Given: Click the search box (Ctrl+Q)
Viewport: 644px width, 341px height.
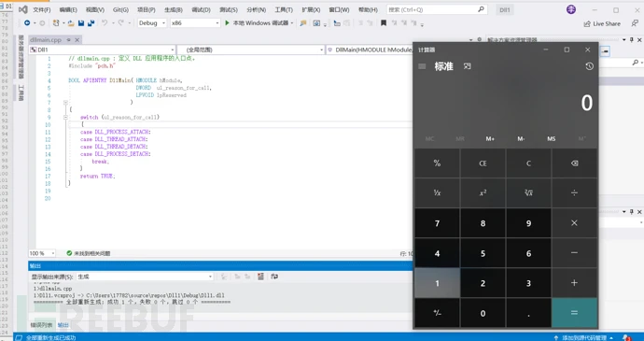Looking at the screenshot, I should coord(436,9).
